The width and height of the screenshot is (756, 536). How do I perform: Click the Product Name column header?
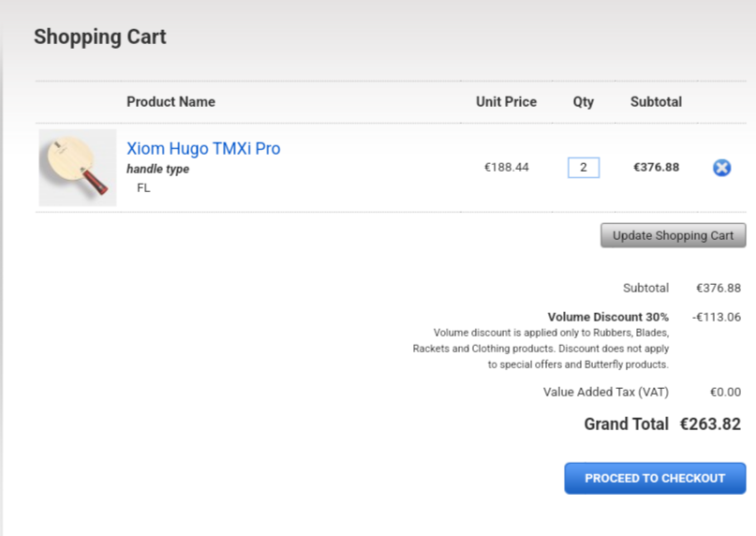click(170, 102)
